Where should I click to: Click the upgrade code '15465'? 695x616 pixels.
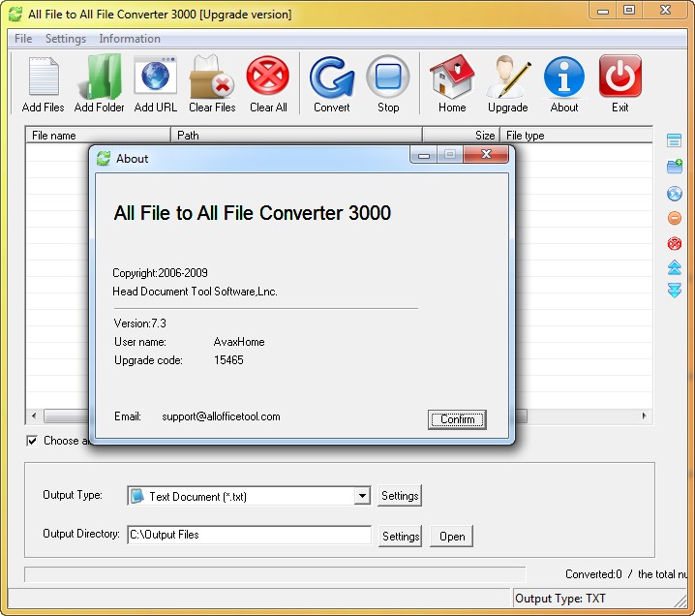(228, 360)
